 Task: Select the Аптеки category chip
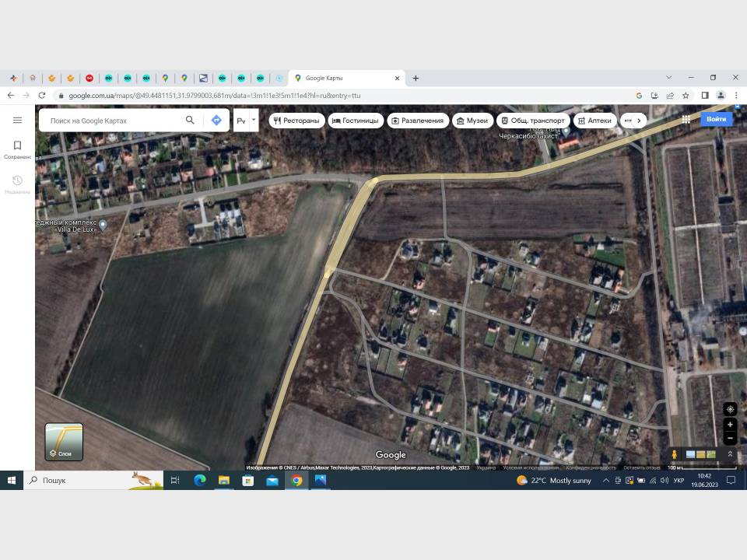(x=595, y=121)
